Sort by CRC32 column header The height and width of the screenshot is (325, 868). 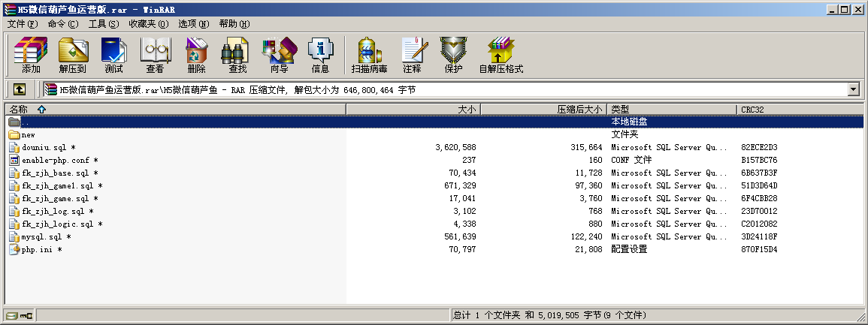pos(752,110)
